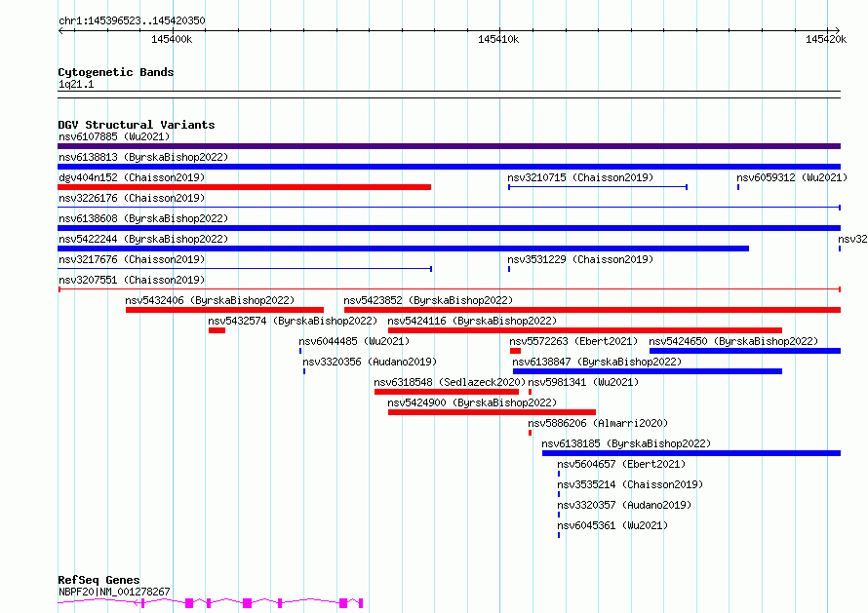The image size is (868, 613).
Task: Click the nsv5432574 red variant bar
Action: (x=217, y=330)
